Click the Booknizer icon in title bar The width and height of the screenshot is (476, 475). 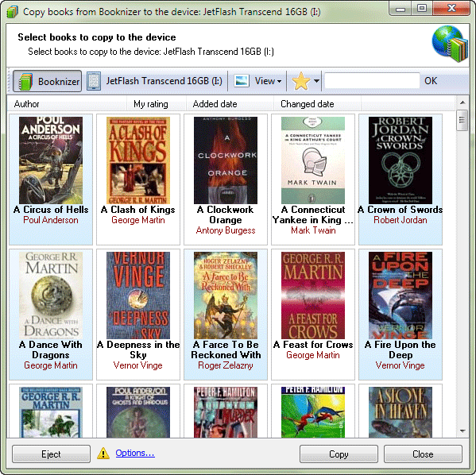tap(12, 12)
